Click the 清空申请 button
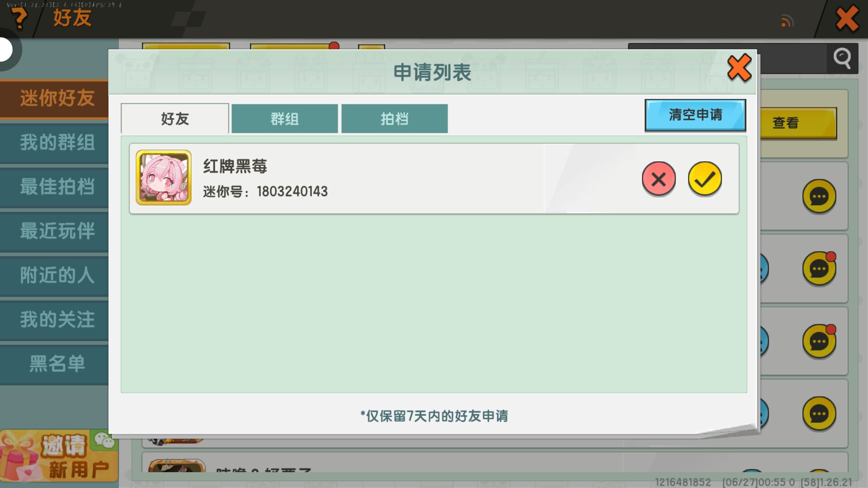868x488 pixels. (x=695, y=115)
